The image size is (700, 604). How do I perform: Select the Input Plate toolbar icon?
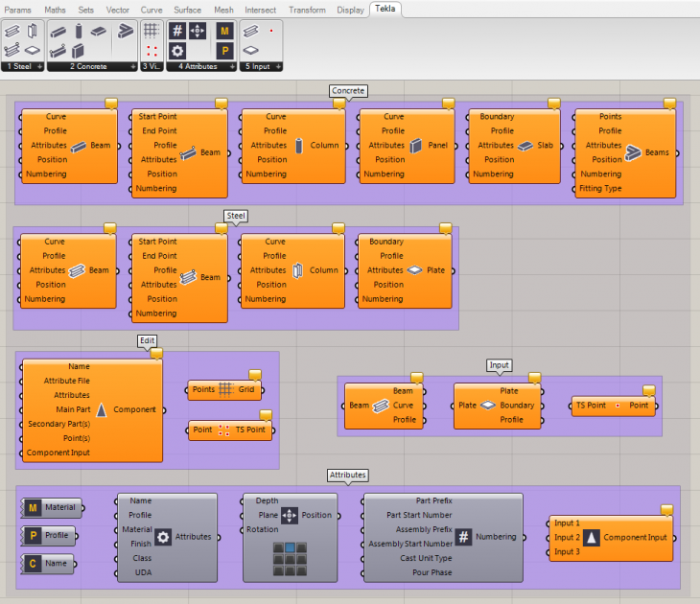point(250,51)
